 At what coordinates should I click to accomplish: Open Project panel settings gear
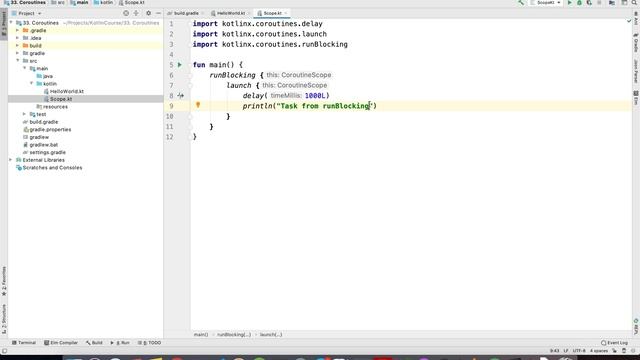pyautogui.click(x=148, y=13)
